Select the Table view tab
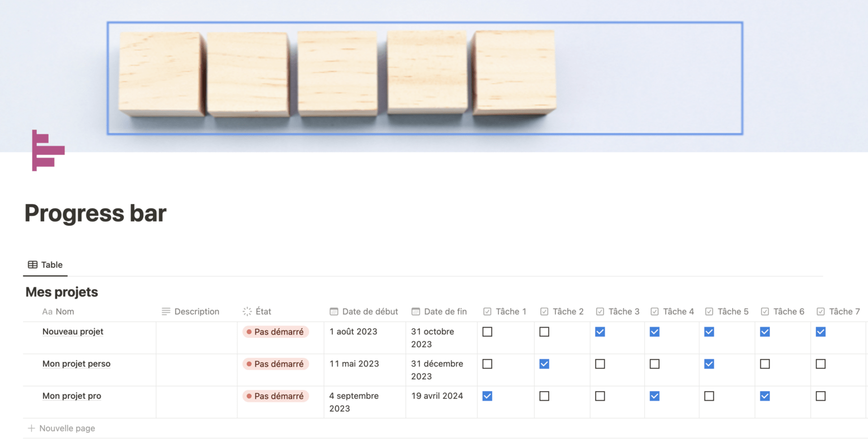868x447 pixels. 46,264
